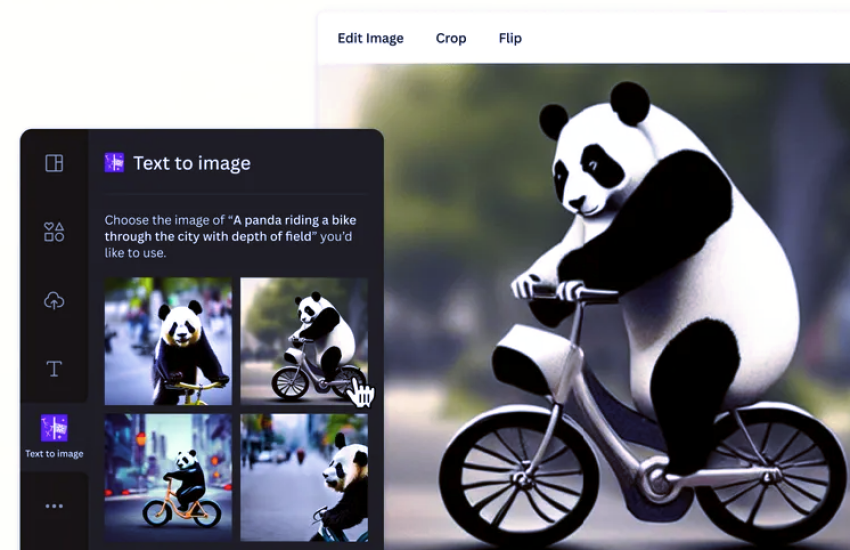Select the Text tool T icon

coord(54,369)
